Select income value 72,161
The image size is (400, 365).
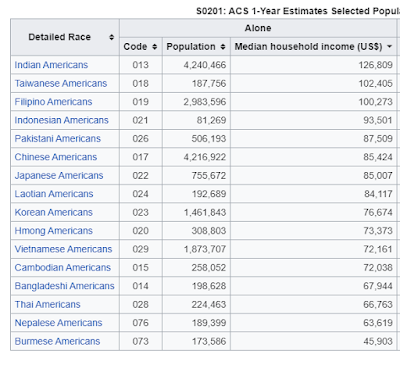point(378,249)
